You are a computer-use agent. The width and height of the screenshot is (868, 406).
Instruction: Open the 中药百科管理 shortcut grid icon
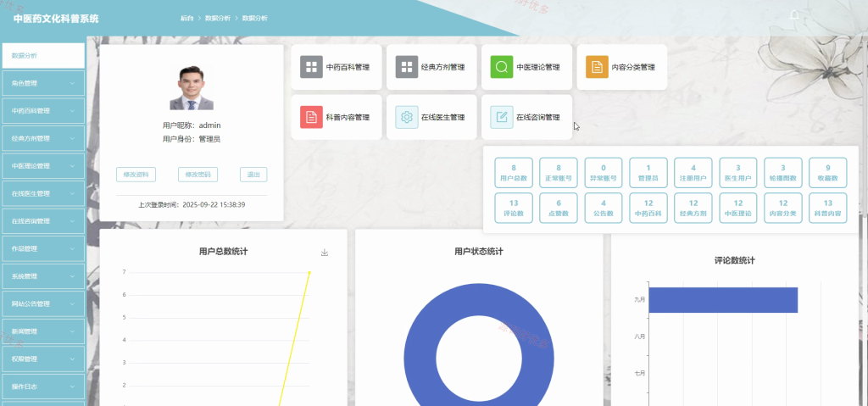pyautogui.click(x=311, y=67)
